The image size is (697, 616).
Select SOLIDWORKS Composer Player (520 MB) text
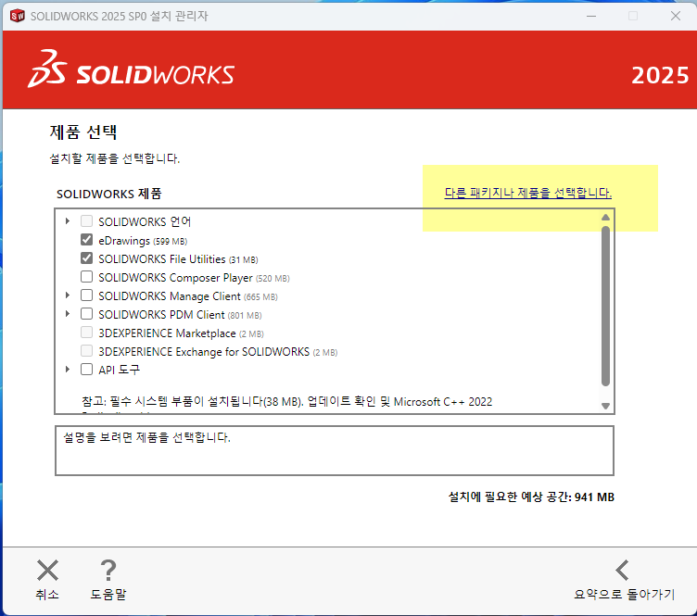click(x=194, y=278)
